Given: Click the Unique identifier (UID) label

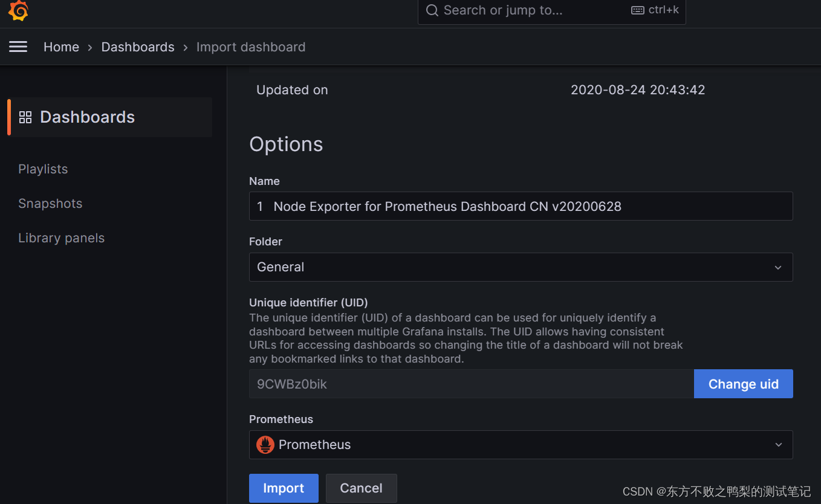Looking at the screenshot, I should (x=308, y=302).
